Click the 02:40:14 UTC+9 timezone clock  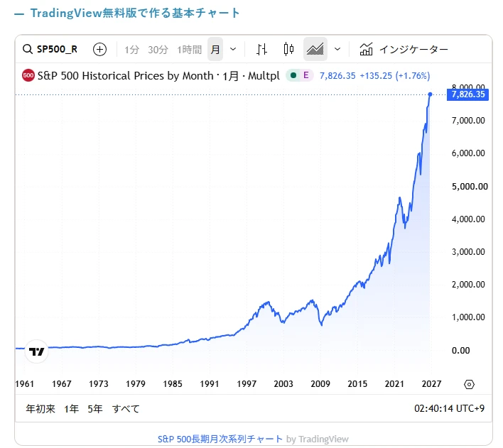point(449,408)
